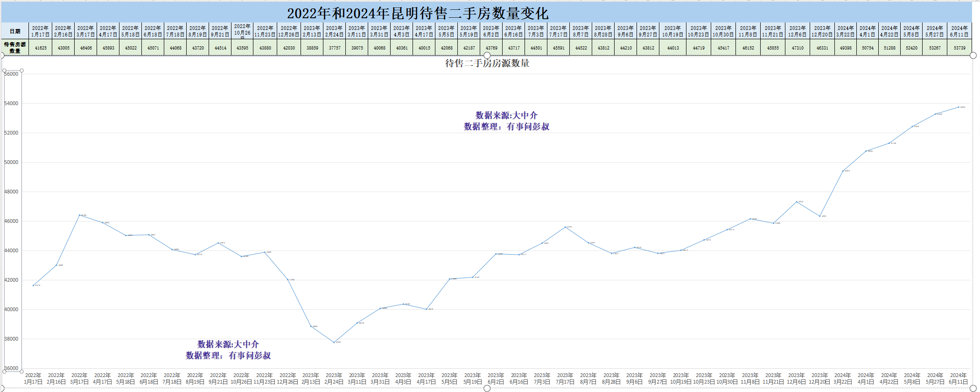Select table cell with value 46331

click(822, 48)
